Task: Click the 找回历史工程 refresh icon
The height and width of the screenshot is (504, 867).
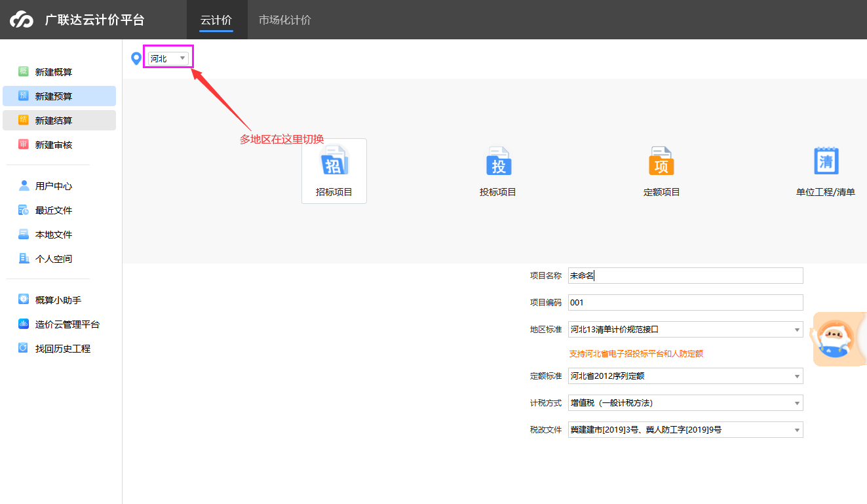Action: [24, 348]
